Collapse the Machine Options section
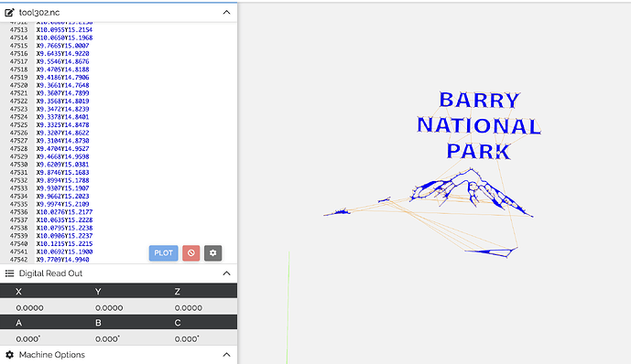Viewport: 631px width, 364px height. [226, 355]
